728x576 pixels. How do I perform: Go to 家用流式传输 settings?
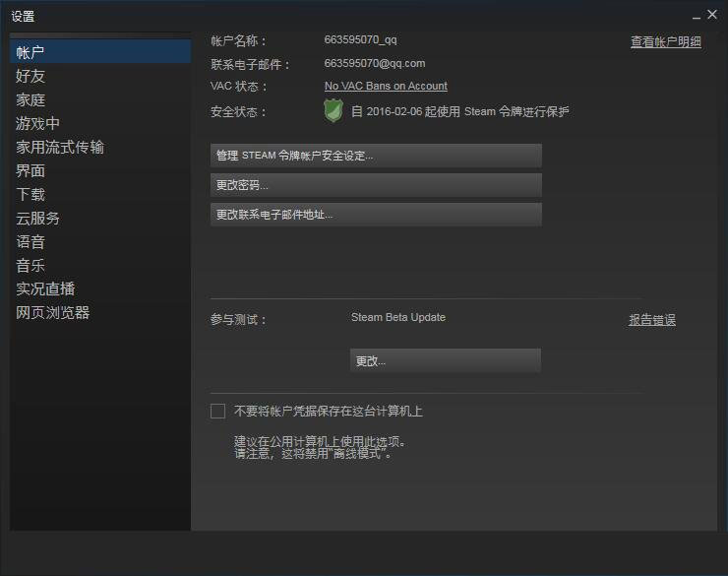click(100, 147)
